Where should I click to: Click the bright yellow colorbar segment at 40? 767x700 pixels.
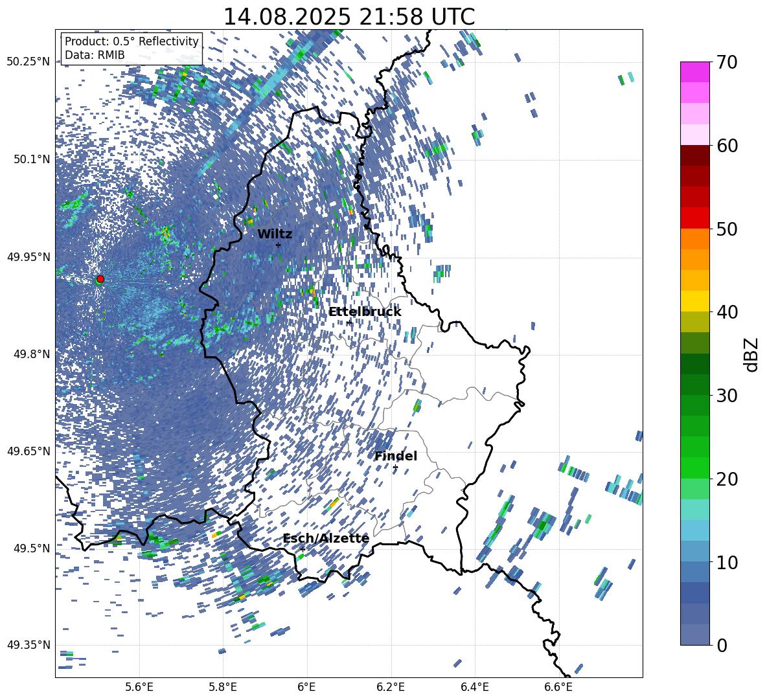[694, 301]
